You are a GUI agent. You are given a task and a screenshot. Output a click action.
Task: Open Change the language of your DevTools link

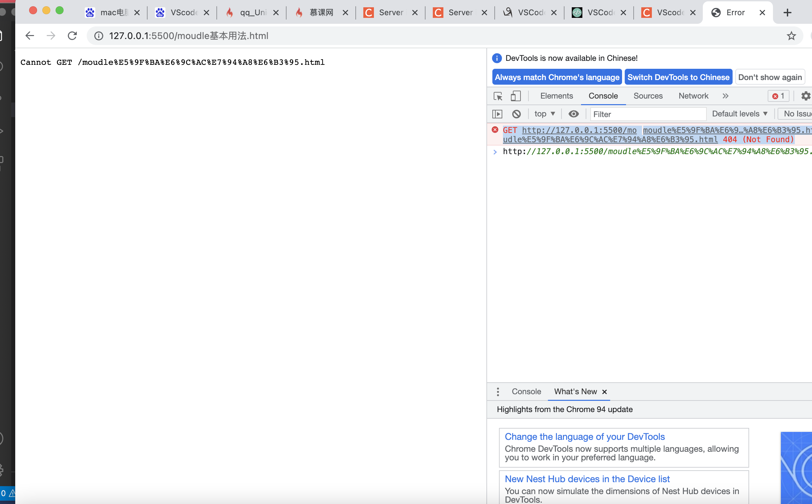(585, 437)
